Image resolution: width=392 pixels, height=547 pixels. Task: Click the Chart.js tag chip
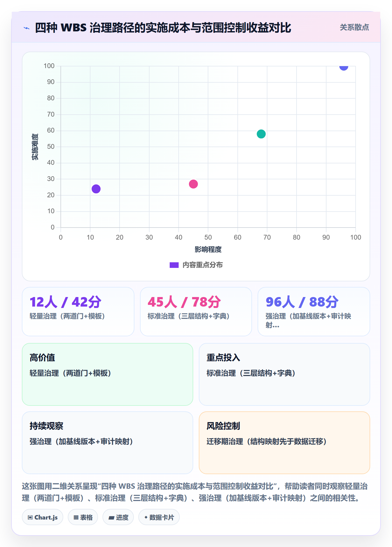43,517
